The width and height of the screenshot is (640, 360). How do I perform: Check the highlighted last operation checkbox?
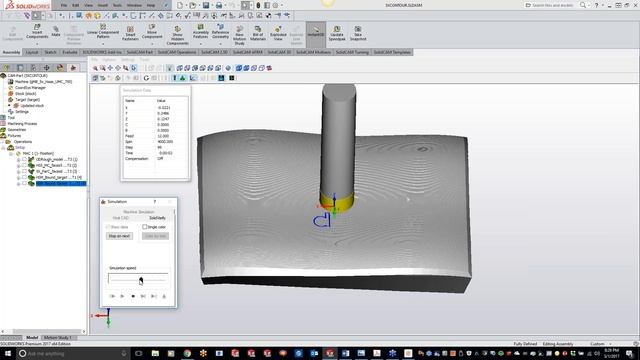click(x=24, y=184)
